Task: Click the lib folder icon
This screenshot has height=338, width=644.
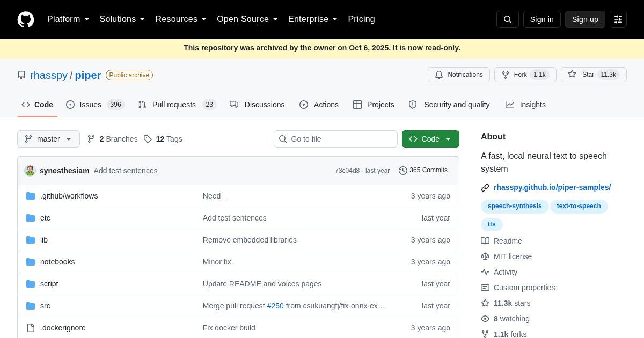Action: click(31, 240)
